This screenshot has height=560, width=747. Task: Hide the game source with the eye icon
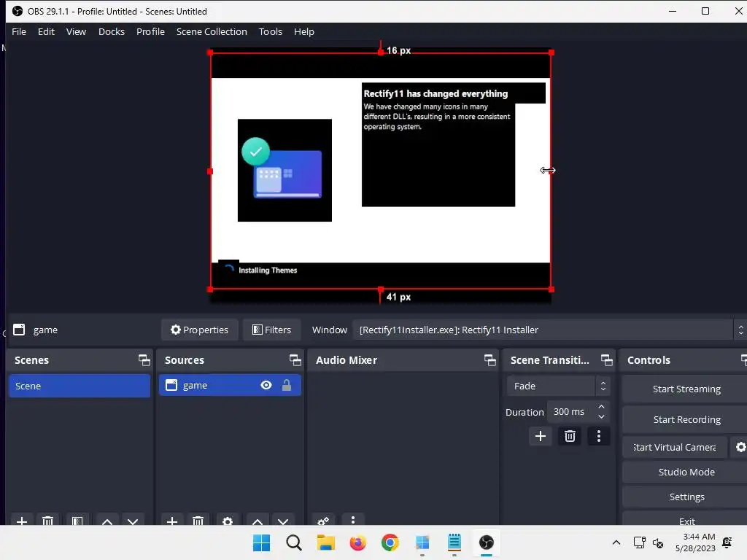coord(266,385)
